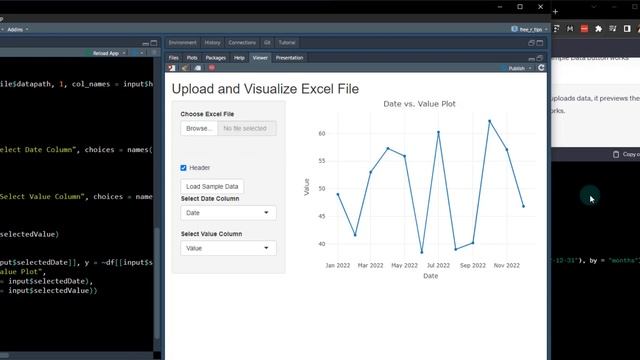Click the open-in-new-window Viewer icon
Screen dimensions: 640x360
(x=172, y=68)
